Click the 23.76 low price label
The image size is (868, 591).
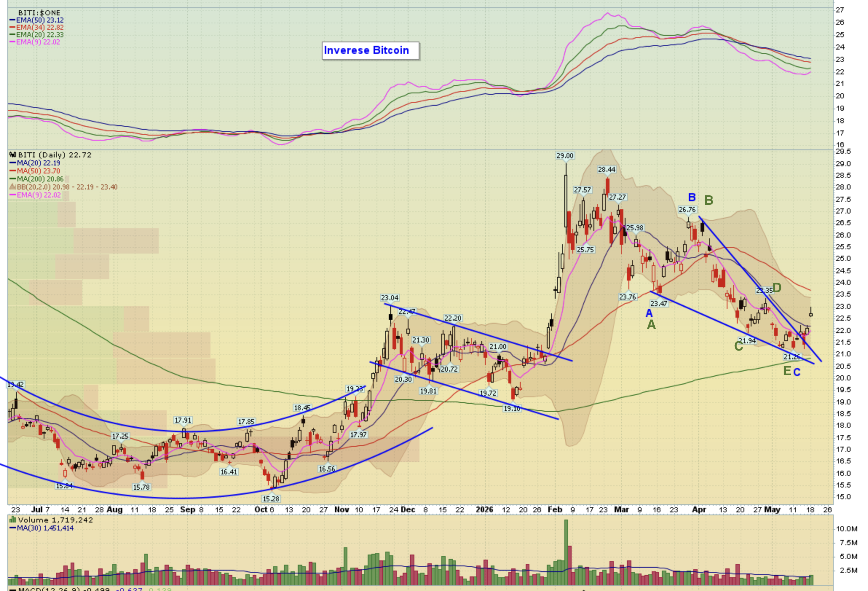(627, 297)
